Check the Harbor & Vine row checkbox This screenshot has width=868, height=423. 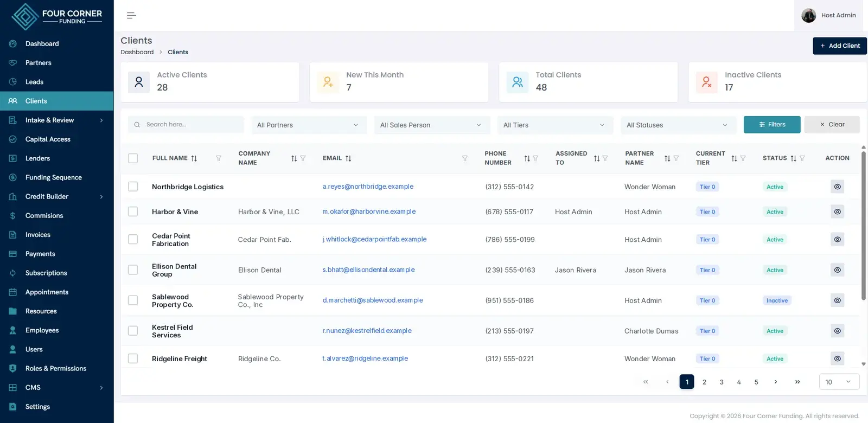coord(133,211)
